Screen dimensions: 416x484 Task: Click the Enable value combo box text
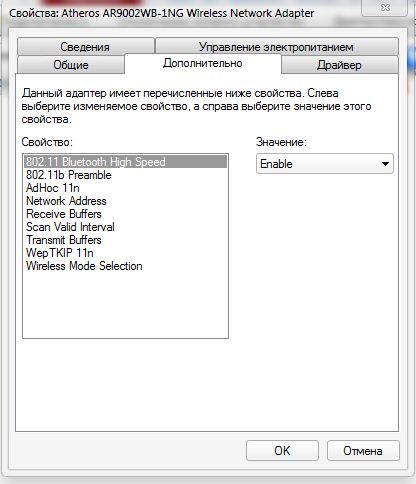click(x=276, y=164)
